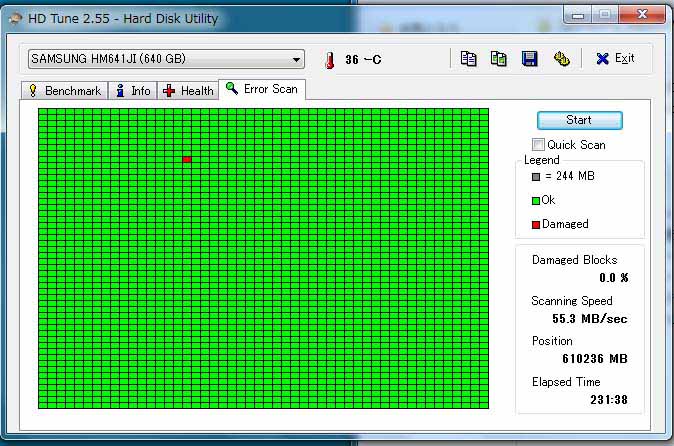Viewport: 674px width, 446px height.
Task: Click the copy text to clipboard icon
Action: coord(468,59)
